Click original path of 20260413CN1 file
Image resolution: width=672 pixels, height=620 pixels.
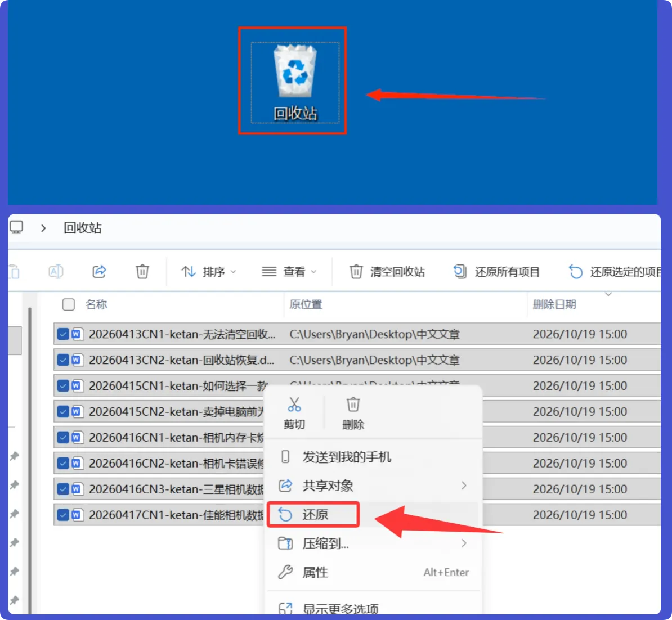coord(375,334)
